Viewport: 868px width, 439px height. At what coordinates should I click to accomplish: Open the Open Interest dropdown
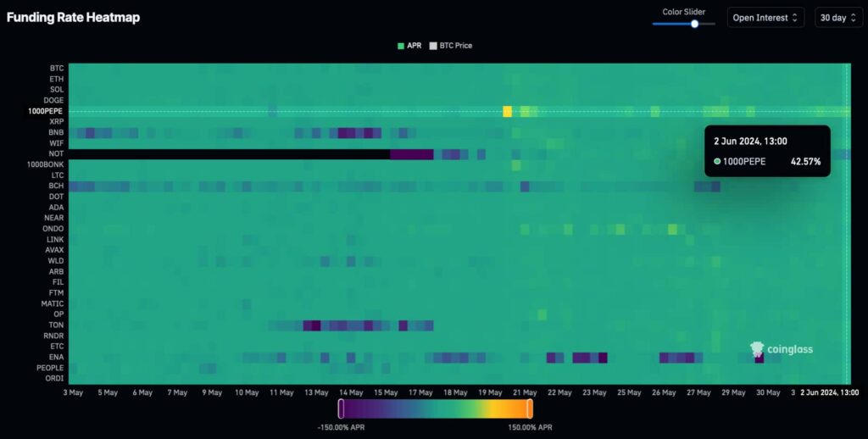tap(767, 18)
